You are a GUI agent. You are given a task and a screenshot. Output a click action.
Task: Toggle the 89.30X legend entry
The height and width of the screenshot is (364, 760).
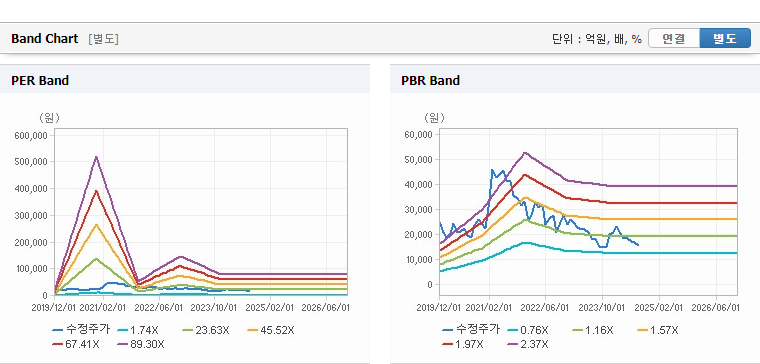coord(141,344)
